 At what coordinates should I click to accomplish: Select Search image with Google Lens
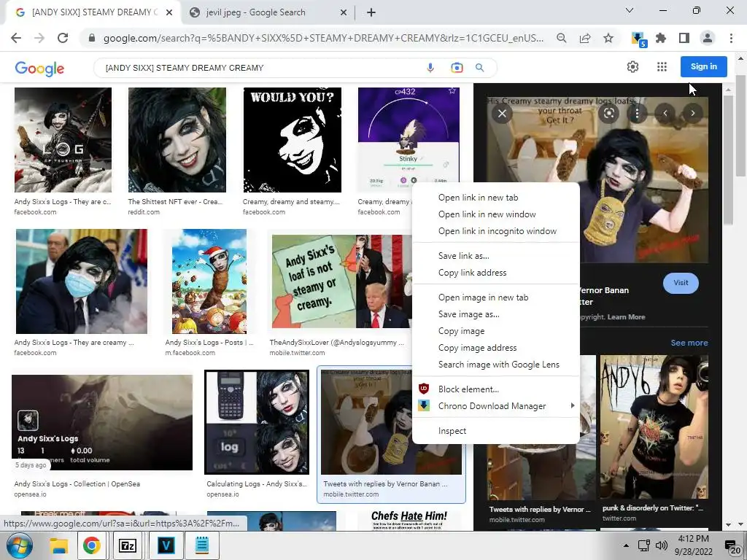pos(496,365)
